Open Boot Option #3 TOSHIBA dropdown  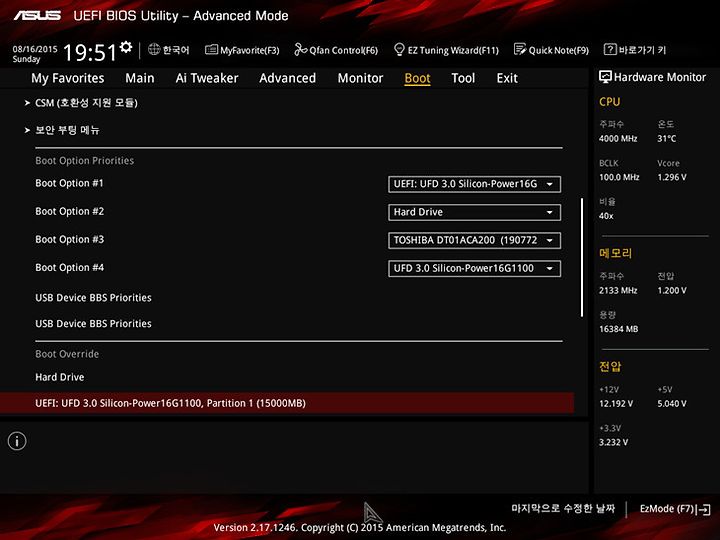tap(474, 240)
